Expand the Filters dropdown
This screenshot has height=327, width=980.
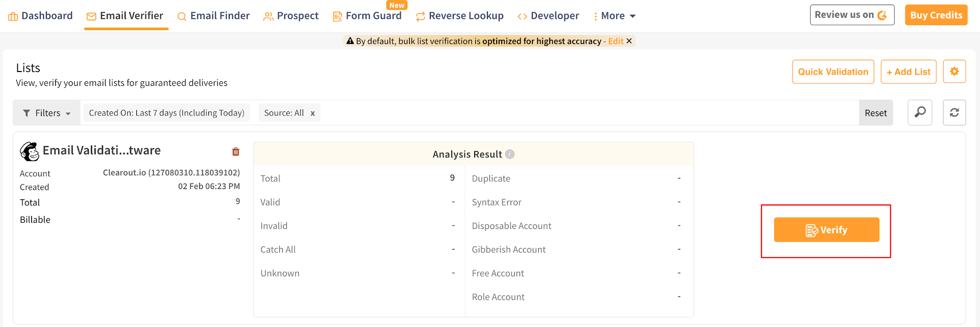click(x=47, y=113)
